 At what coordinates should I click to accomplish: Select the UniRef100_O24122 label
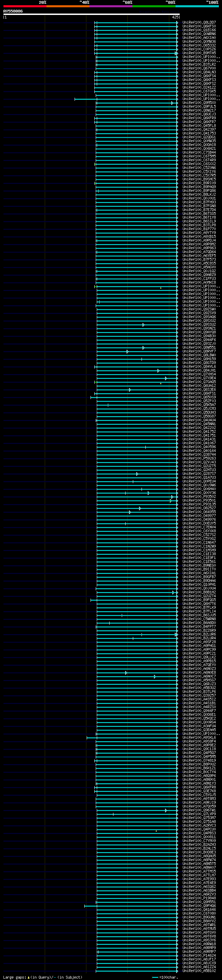pos(199,88)
